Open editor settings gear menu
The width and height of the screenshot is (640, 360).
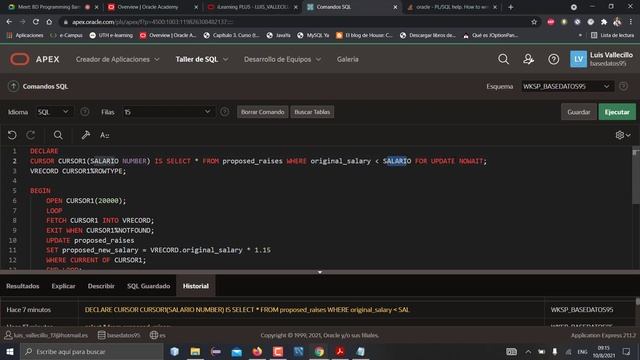[x=623, y=135]
